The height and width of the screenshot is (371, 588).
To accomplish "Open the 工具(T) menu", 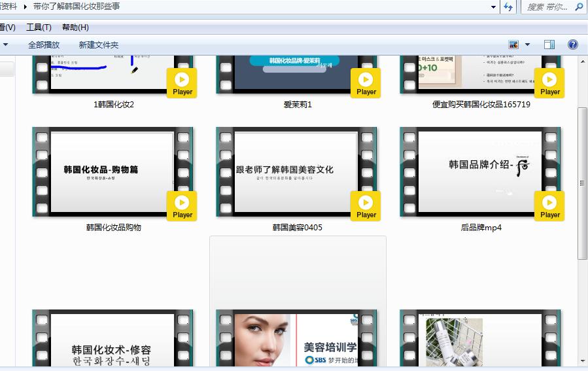I will (39, 27).
